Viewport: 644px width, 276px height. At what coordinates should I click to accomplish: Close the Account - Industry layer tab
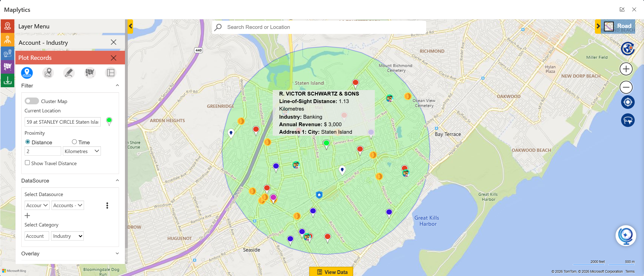click(x=114, y=42)
